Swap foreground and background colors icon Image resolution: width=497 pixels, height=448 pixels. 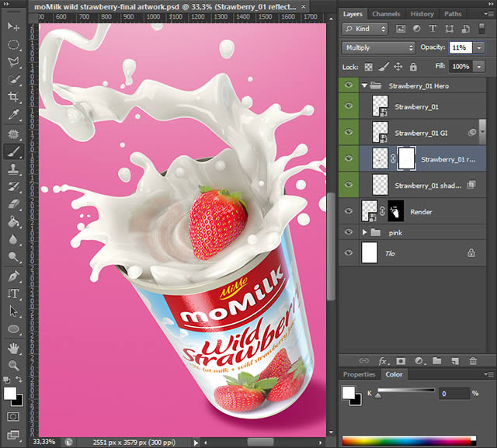point(19,379)
